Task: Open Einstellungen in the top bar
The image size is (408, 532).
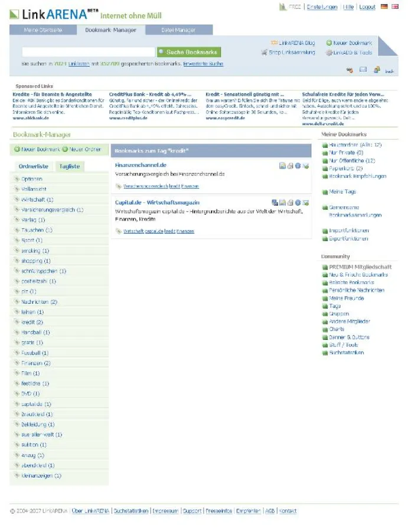Action: pyautogui.click(x=322, y=7)
